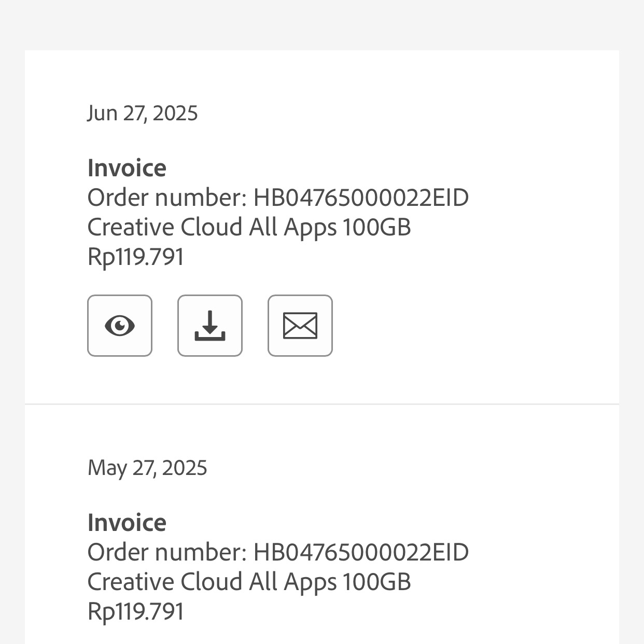
Task: Select the Rp119.791 amount in the Jun 27 invoice
Action: coord(136,257)
